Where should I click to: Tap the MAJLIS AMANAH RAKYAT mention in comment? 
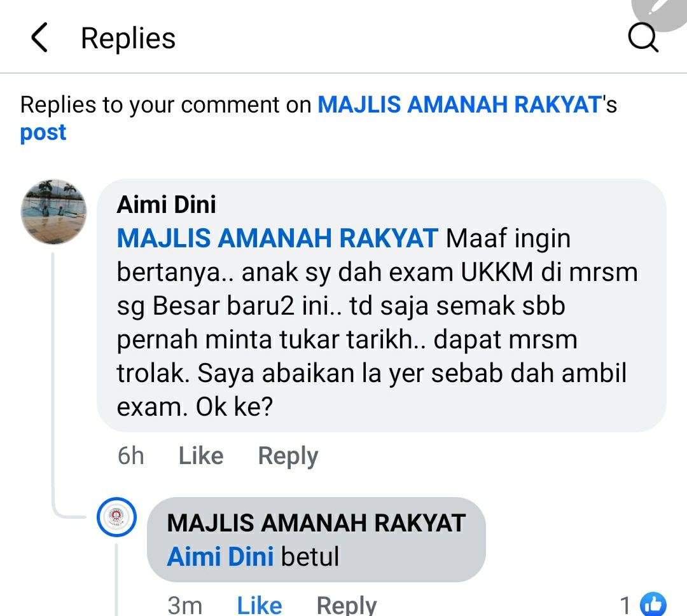(x=277, y=238)
